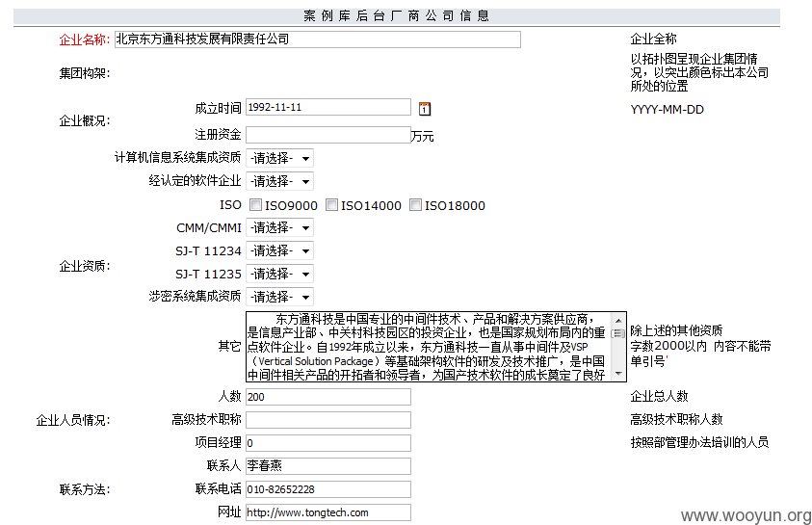
Task: Click the 企业人员情况 label
Action: click(73, 420)
